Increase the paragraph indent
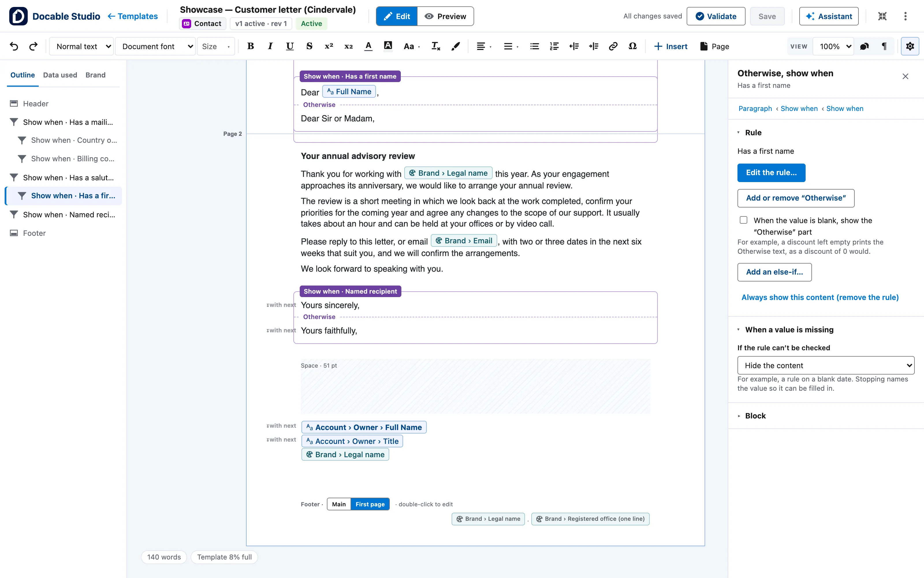This screenshot has height=578, width=924. [x=593, y=46]
